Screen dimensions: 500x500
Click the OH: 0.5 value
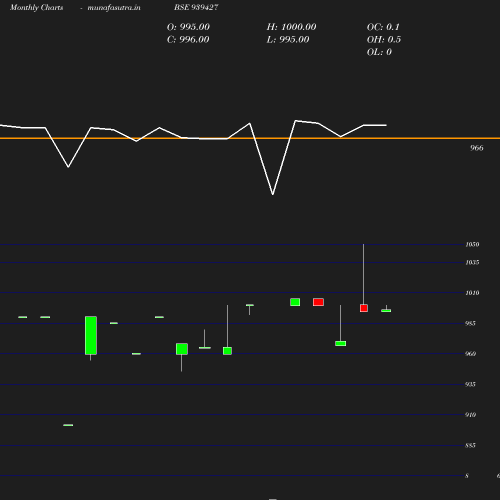(x=384, y=40)
